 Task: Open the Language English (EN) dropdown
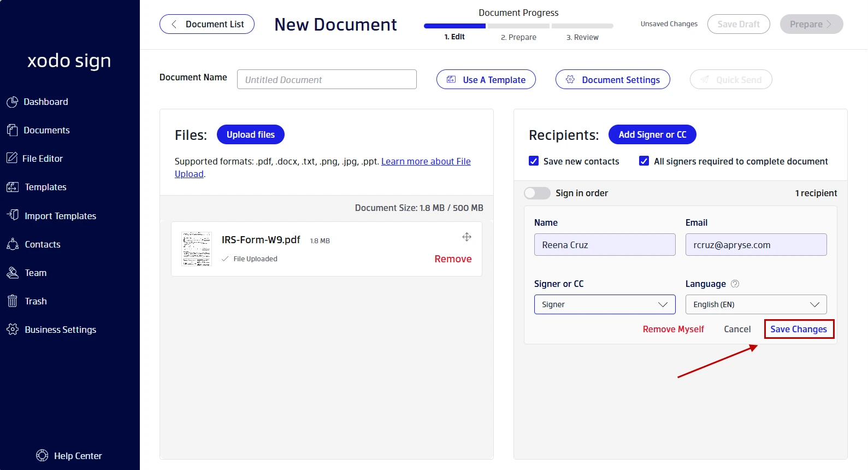click(756, 304)
